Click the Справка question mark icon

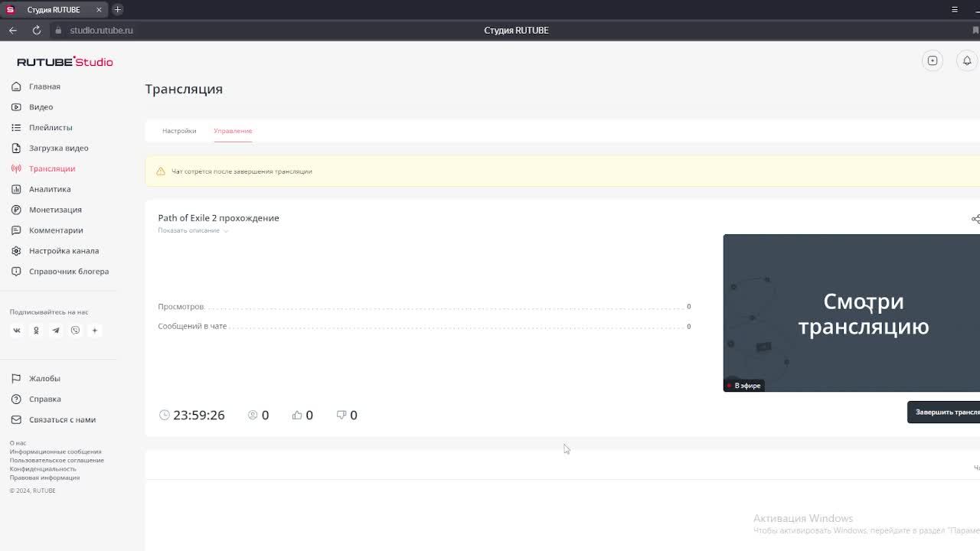coord(16,399)
